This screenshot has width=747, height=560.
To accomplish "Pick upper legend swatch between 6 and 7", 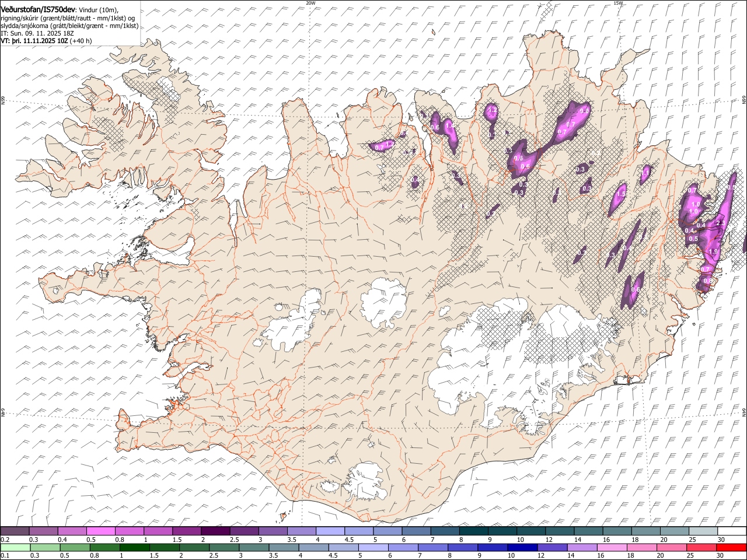I will click(x=416, y=531).
